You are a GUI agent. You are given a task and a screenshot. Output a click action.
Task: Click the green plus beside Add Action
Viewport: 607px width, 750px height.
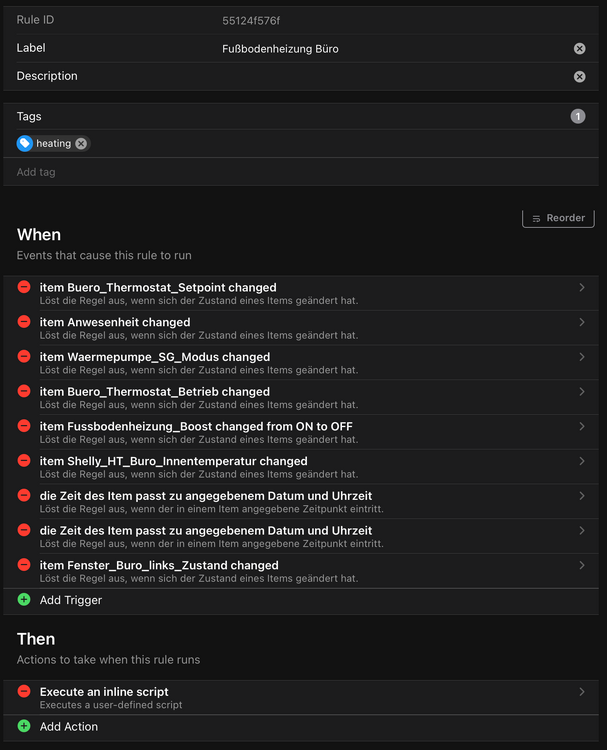24,727
